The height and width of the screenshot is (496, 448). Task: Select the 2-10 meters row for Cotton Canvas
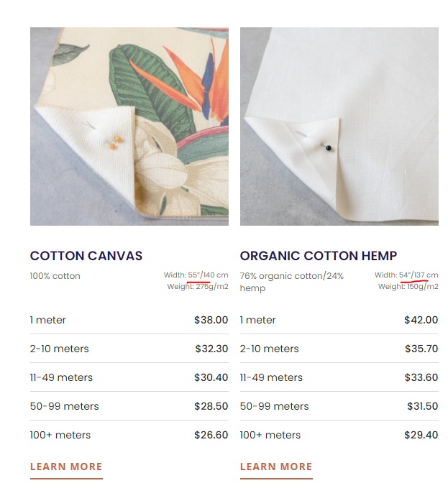pos(129,349)
